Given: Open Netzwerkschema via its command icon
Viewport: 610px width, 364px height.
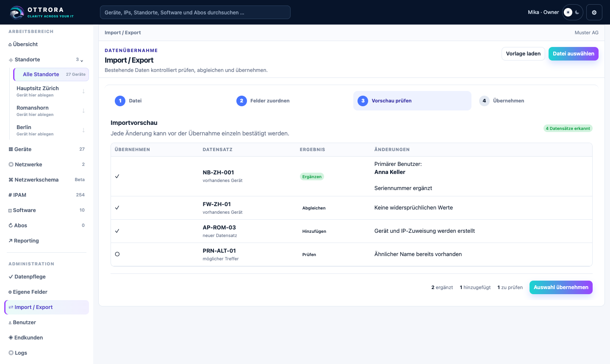Looking at the screenshot, I should point(11,180).
